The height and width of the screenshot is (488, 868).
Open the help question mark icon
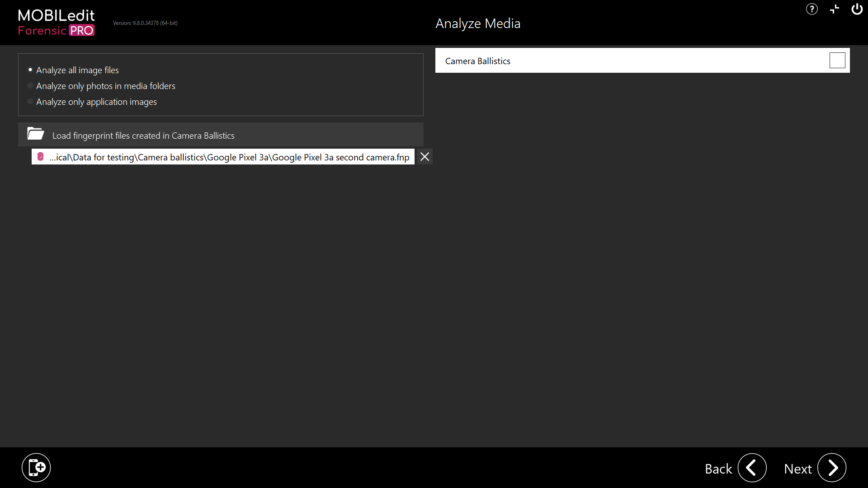click(x=812, y=9)
